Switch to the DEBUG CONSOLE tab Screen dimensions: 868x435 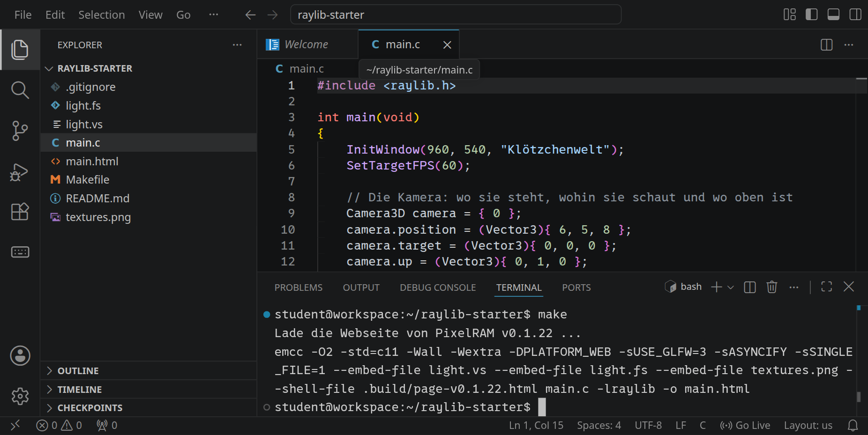pos(438,288)
